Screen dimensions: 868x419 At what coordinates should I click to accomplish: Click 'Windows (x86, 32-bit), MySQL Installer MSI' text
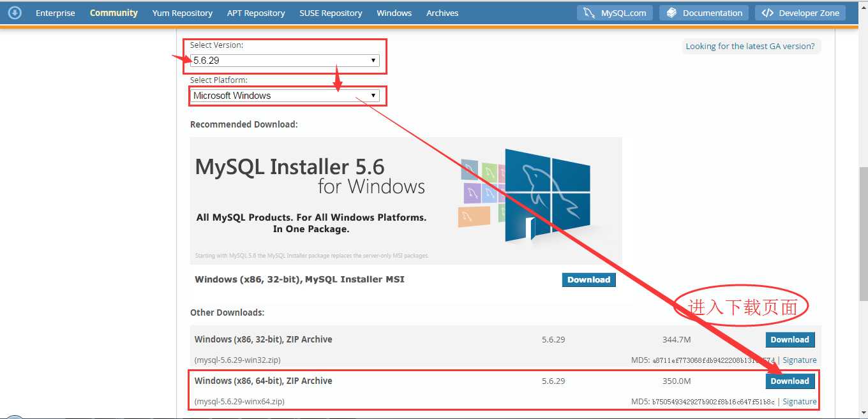[x=299, y=279]
